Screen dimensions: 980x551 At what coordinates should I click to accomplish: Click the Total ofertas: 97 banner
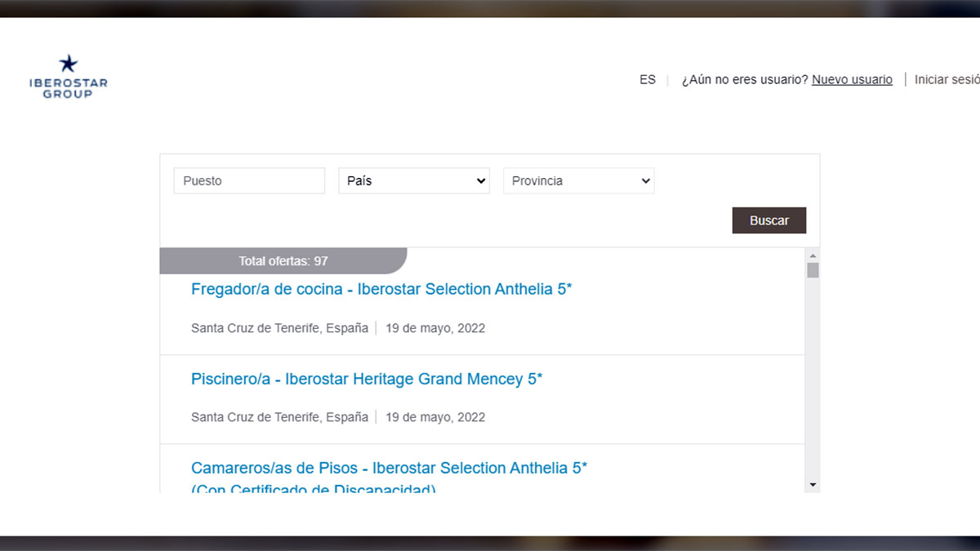283,260
